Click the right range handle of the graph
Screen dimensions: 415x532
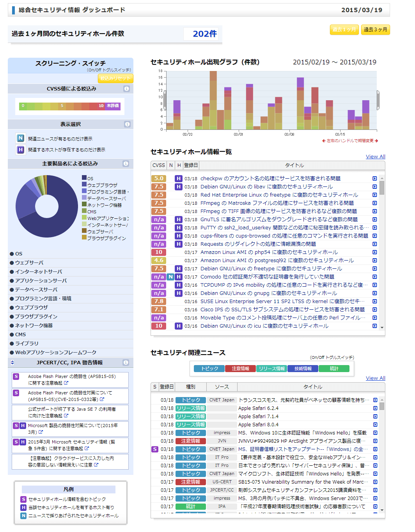coord(378,100)
